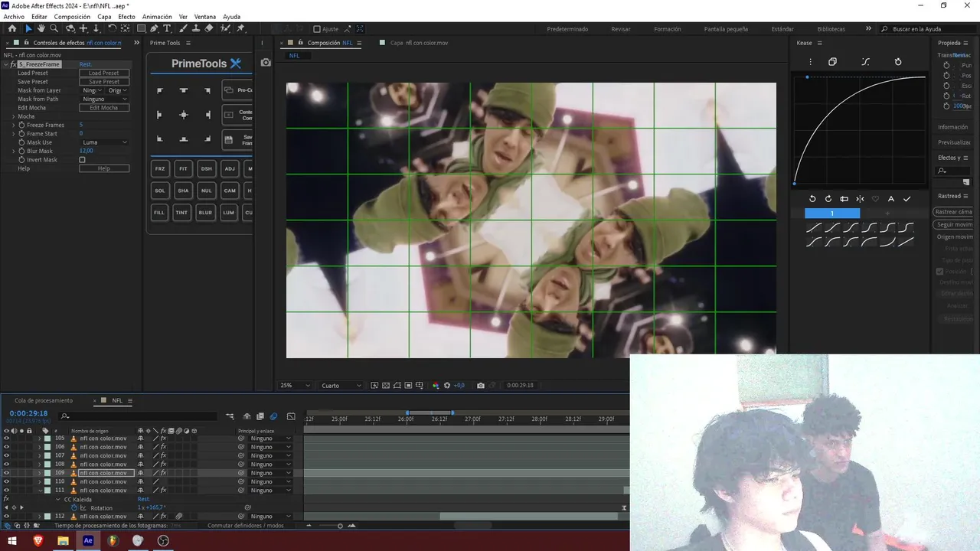Open the Mask Use Luma dropdown
Screen dimensions: 980x551
105,142
